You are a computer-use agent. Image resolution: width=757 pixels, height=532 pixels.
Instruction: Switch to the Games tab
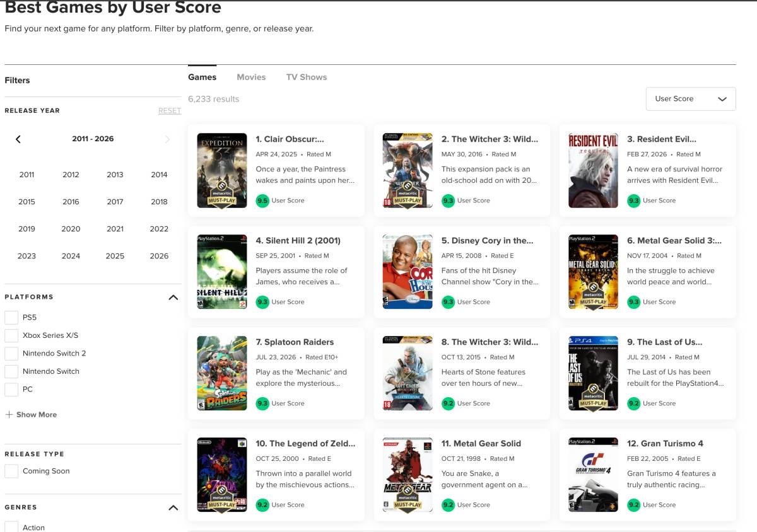[x=202, y=77]
